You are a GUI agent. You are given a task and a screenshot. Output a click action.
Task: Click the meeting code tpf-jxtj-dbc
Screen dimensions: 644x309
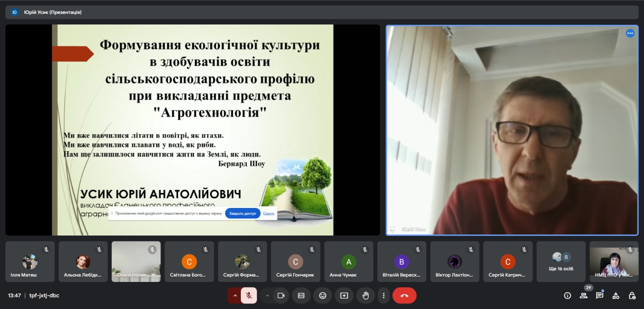44,296
